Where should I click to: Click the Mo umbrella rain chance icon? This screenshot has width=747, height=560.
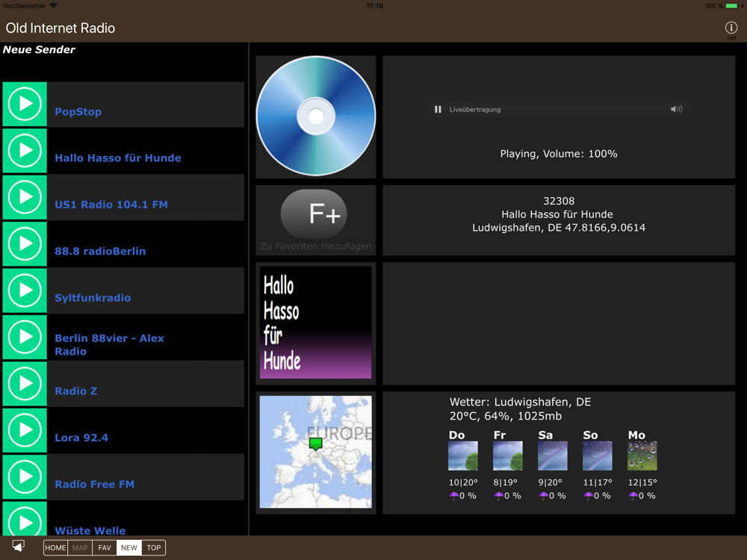633,496
